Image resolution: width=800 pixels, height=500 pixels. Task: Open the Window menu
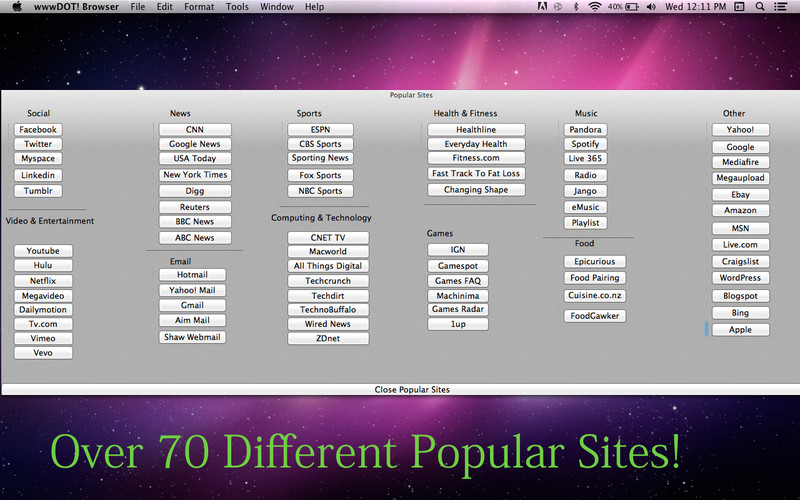point(277,7)
